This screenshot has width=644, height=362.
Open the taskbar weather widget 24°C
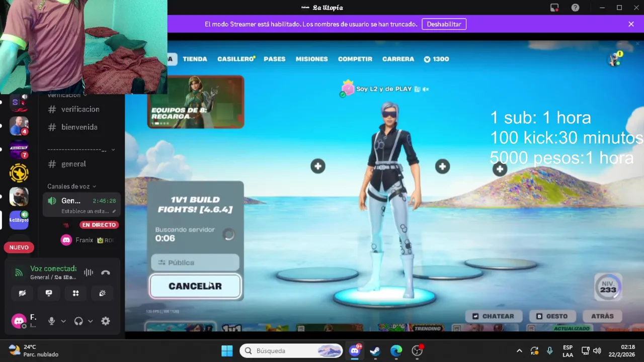click(x=34, y=350)
